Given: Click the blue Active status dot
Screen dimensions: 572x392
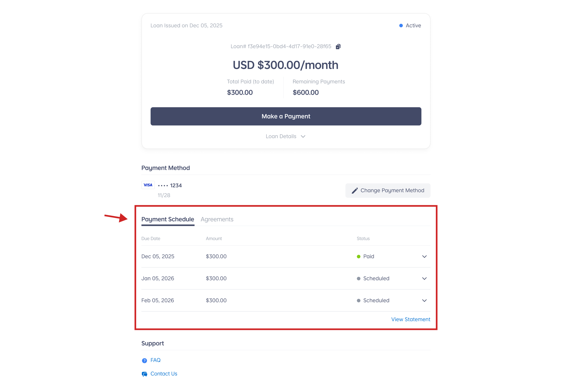Looking at the screenshot, I should pos(400,25).
